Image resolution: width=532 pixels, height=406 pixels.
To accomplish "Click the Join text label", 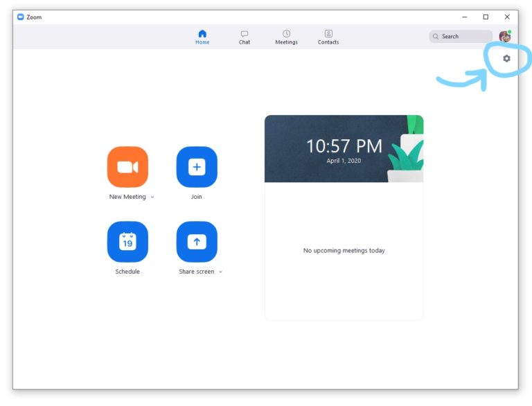I will [x=197, y=197].
